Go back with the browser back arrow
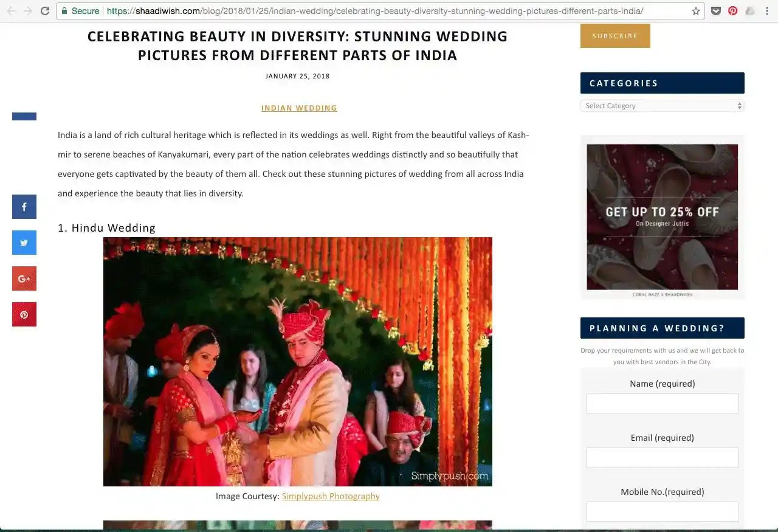The width and height of the screenshot is (778, 532). pyautogui.click(x=11, y=11)
